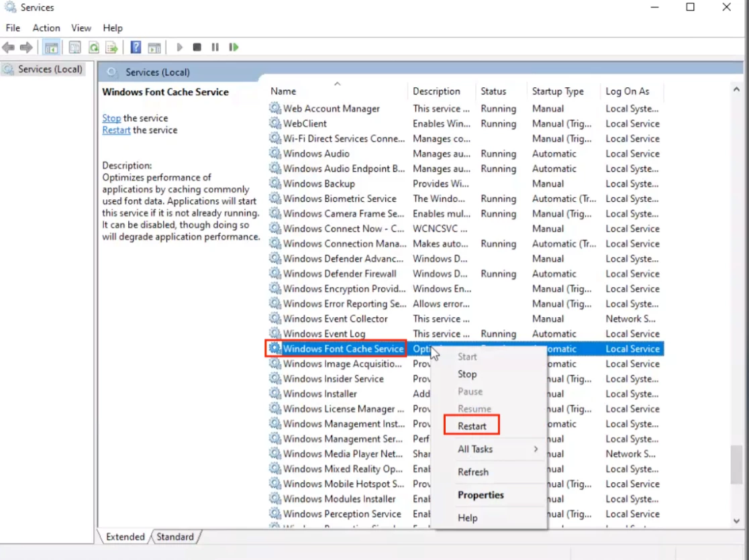749x560 pixels.
Task: Click the Restart Service toolbar icon
Action: click(x=234, y=47)
